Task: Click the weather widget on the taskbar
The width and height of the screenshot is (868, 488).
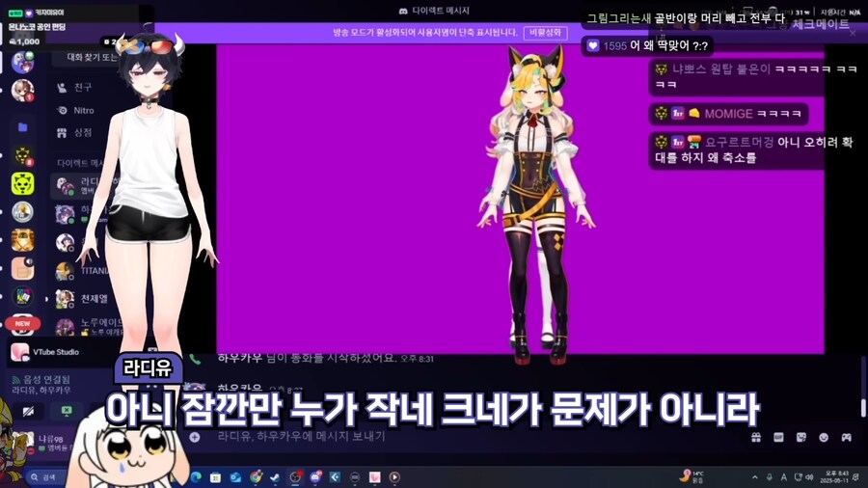Action: click(692, 477)
